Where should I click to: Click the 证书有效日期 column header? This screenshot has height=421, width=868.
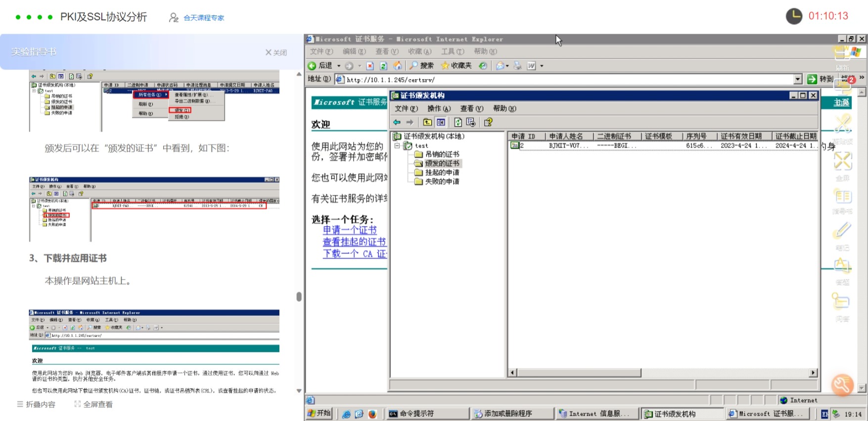coord(744,136)
